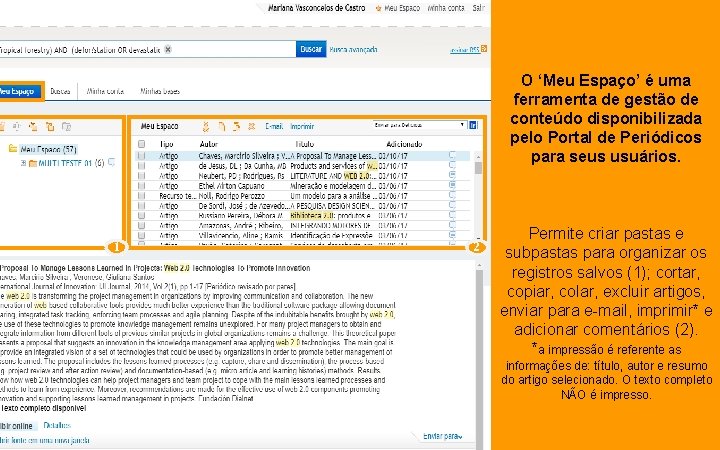Click the copy icon beside the scissors
Screen dimensions: 720x450
point(222,126)
